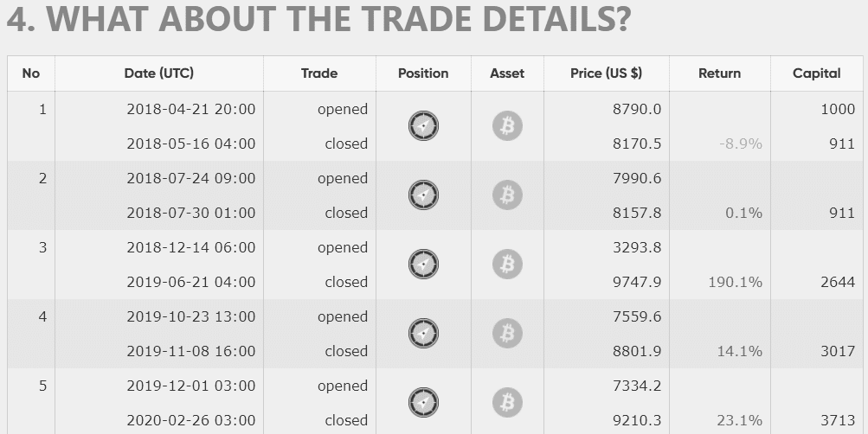
Task: Click the Bitcoin asset icon in trade 1
Action: tap(507, 126)
